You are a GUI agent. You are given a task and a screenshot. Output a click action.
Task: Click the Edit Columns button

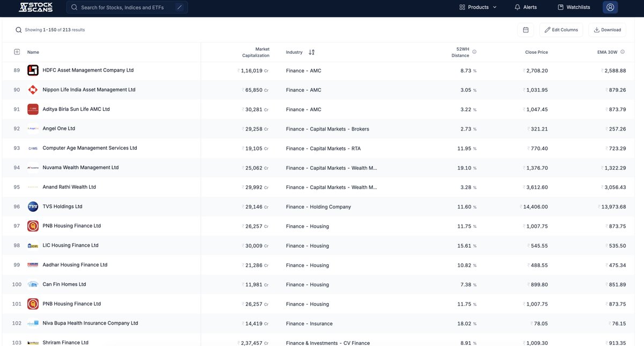click(x=561, y=30)
